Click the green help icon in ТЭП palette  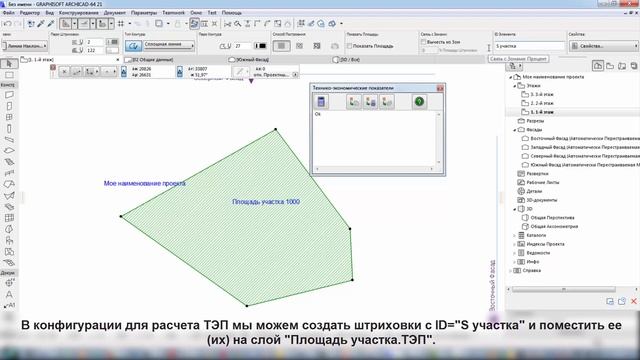coord(419,101)
